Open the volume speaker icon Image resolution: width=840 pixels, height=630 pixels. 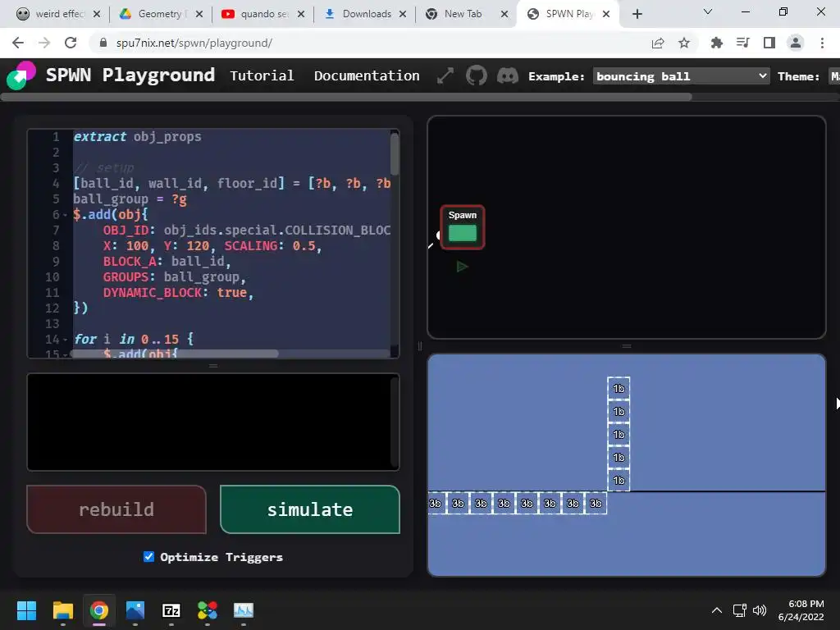tap(759, 610)
